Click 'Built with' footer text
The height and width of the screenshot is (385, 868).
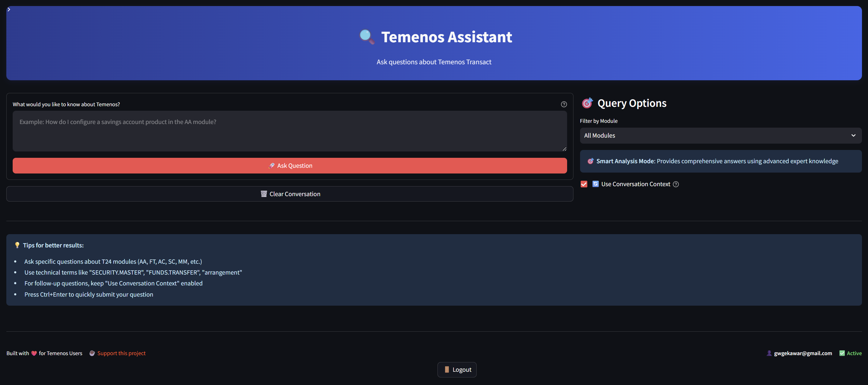(x=18, y=353)
